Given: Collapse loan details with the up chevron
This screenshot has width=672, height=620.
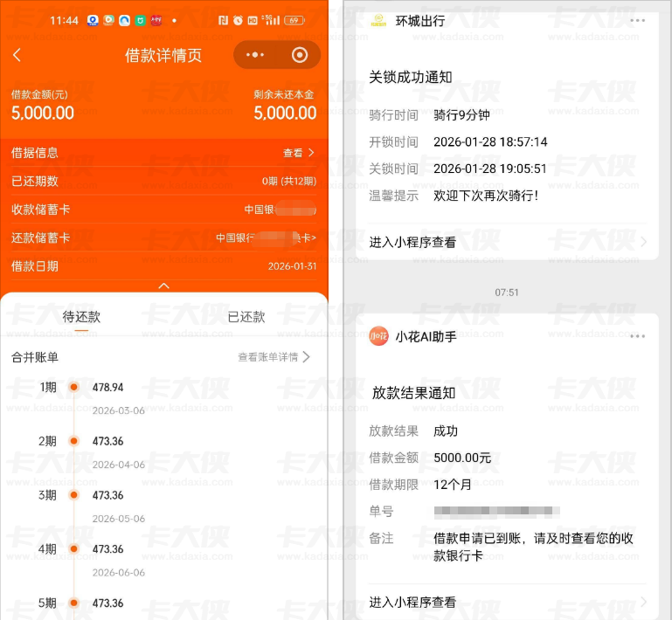Looking at the screenshot, I should click(164, 286).
